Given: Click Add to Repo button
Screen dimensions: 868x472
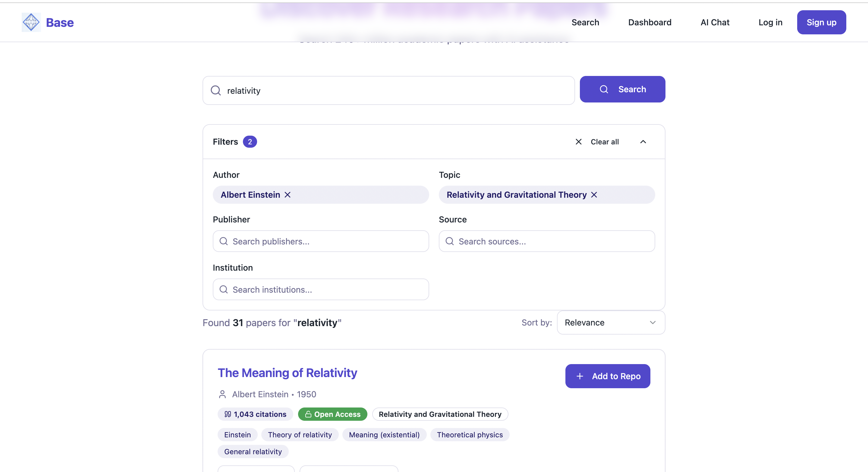Looking at the screenshot, I should pos(608,376).
